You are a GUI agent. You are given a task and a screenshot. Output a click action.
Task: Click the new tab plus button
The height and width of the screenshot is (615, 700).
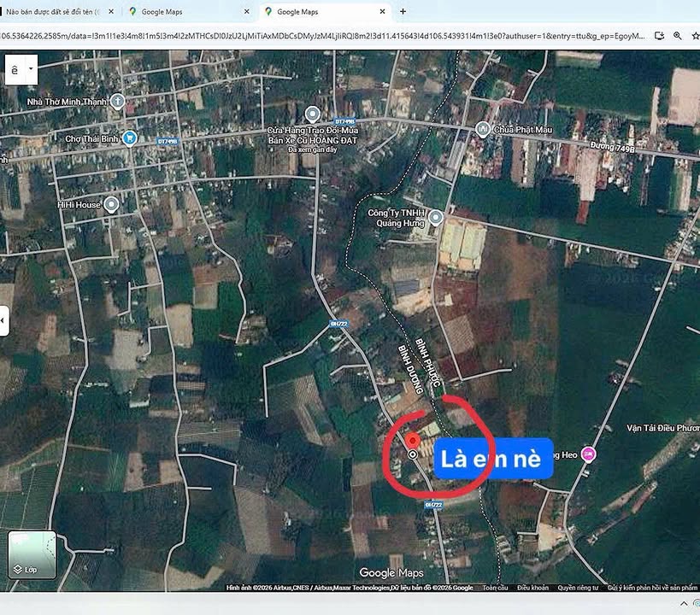pos(402,12)
